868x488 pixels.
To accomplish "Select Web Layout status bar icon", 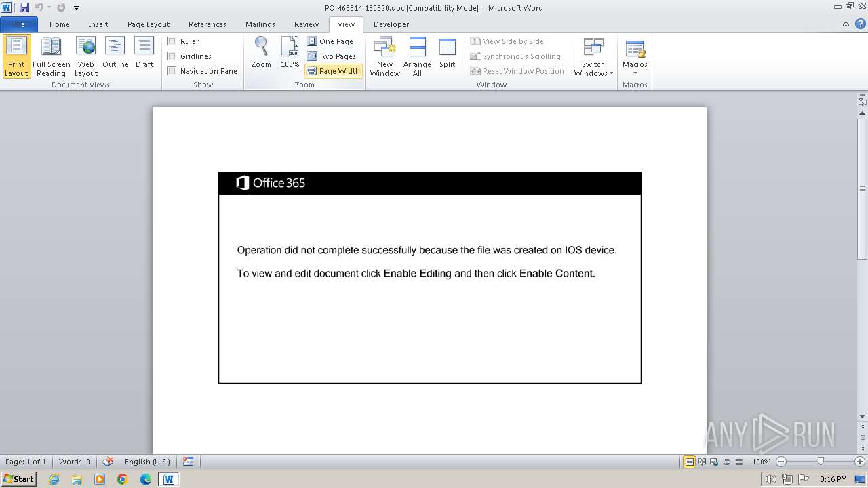I will click(x=714, y=462).
